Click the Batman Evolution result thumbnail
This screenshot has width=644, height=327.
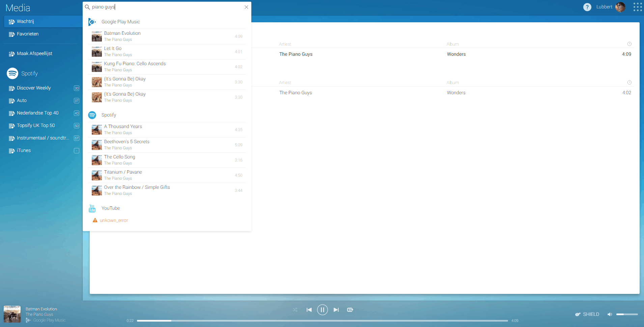coord(97,36)
